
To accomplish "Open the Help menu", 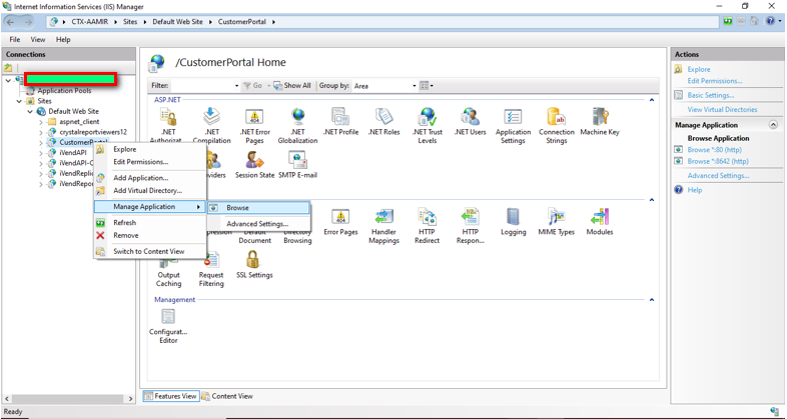I will coord(63,39).
